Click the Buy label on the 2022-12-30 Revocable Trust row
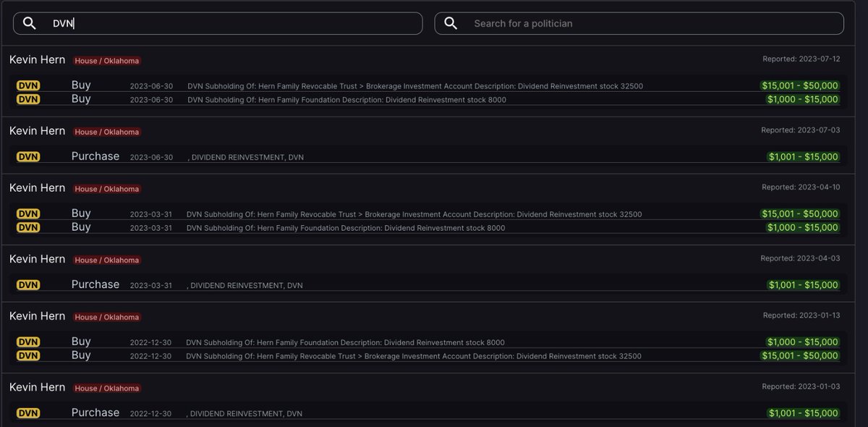The height and width of the screenshot is (427, 868). tap(81, 355)
